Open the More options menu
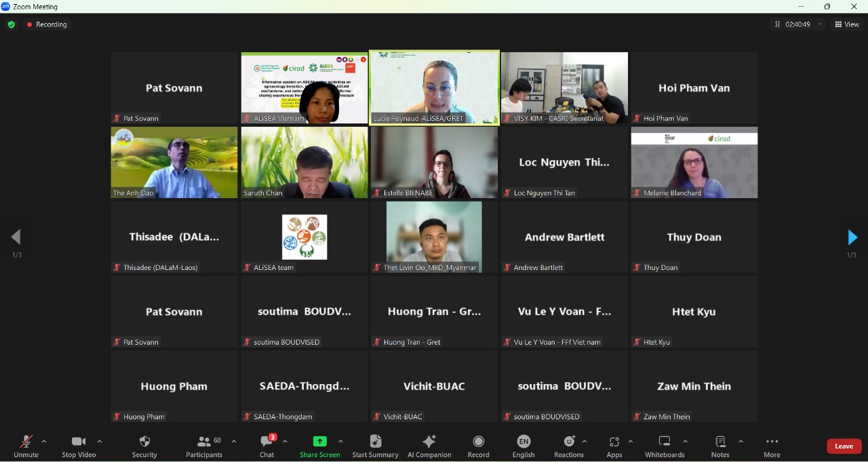The image size is (868, 462). point(772,446)
